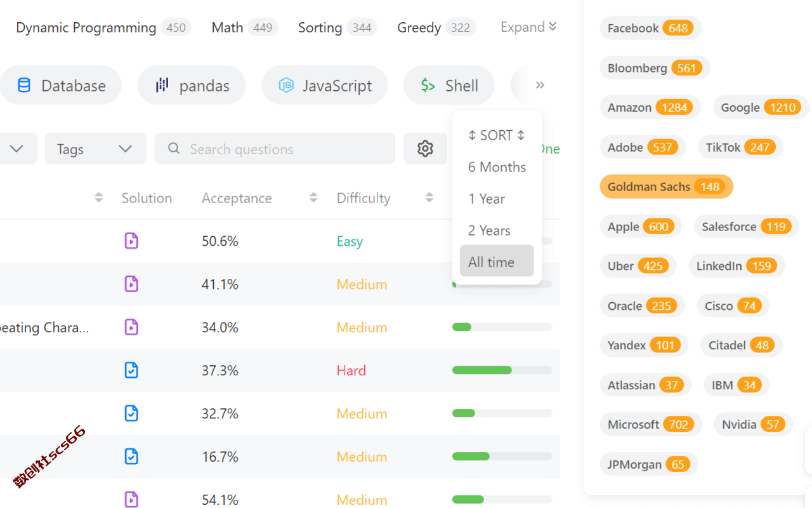Select the Adobe company tag
The height and width of the screenshot is (508, 812).
coord(643,147)
